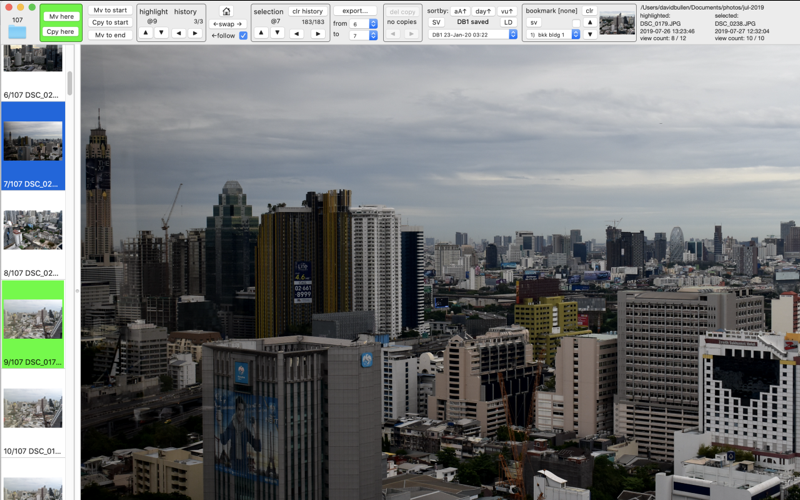Click the 'Mv here' button

pos(61,16)
